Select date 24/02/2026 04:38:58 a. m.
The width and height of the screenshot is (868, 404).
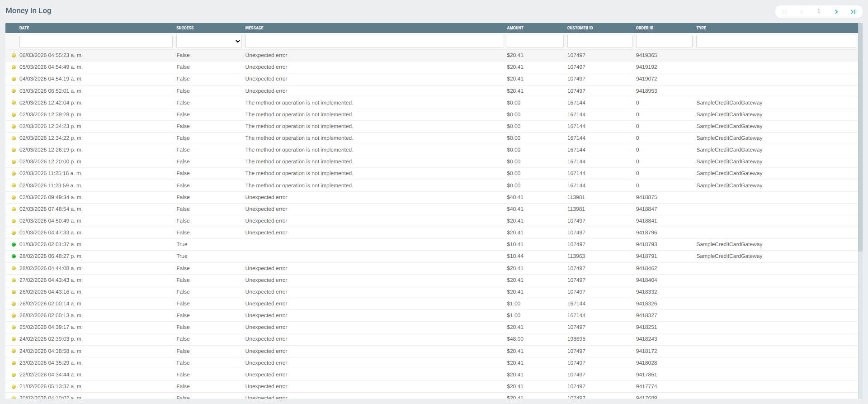click(x=51, y=351)
